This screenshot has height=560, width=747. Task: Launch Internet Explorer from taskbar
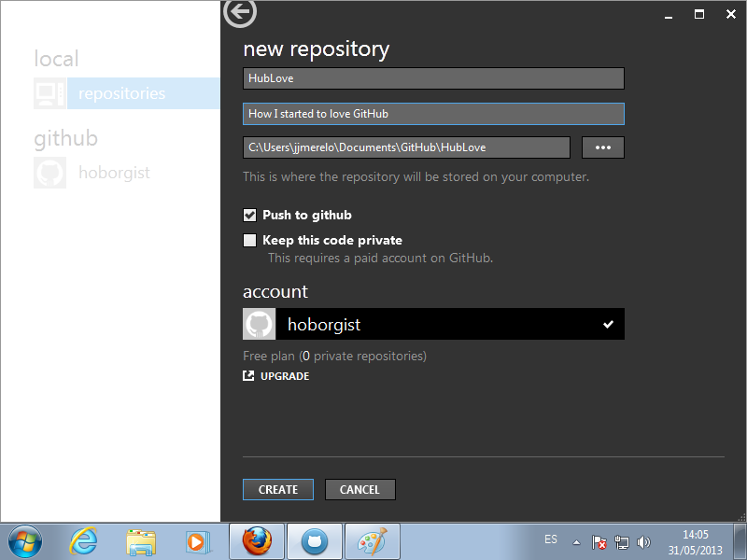(83, 542)
